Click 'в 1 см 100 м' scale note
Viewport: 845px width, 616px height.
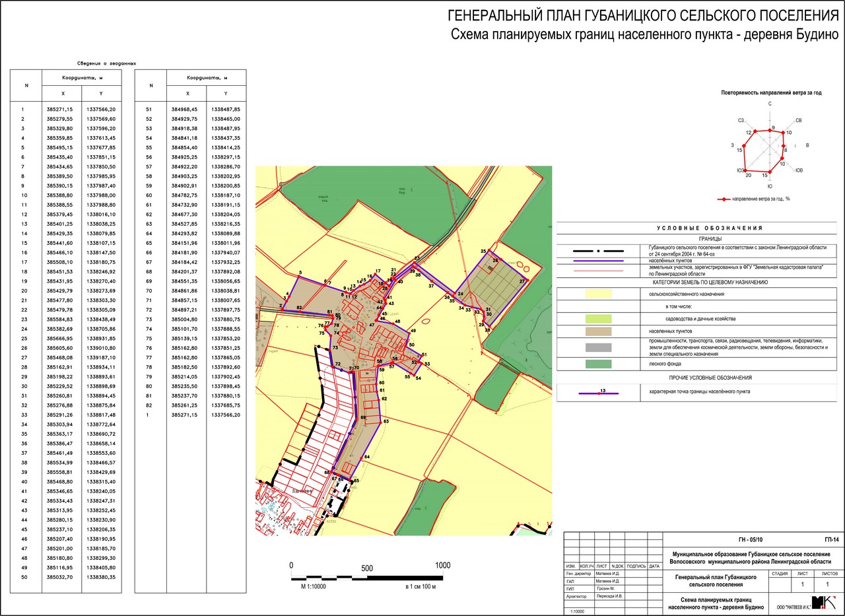pos(421,587)
